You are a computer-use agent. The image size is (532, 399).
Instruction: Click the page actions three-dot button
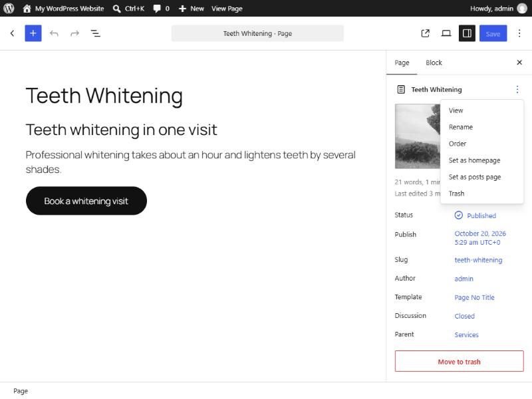(517, 89)
